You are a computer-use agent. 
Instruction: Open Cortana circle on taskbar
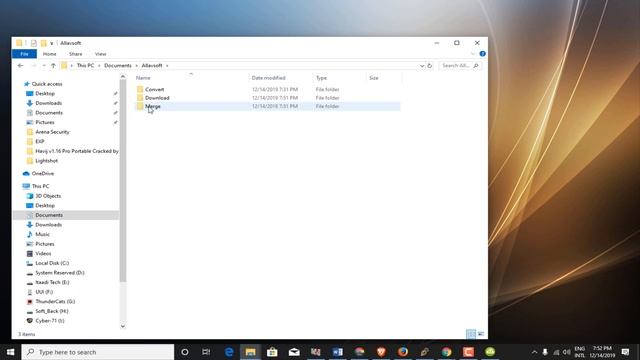click(184, 352)
